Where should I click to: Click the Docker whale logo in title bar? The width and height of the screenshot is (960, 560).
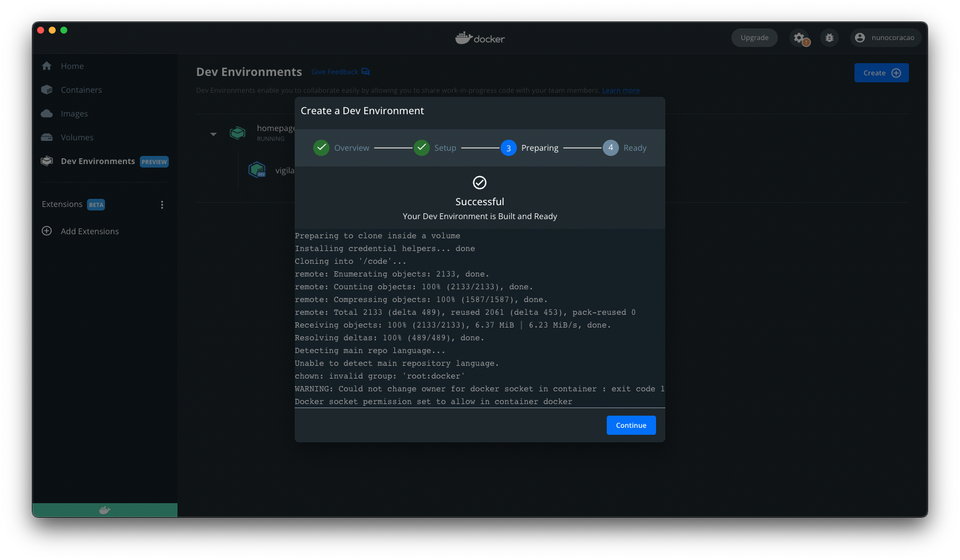pos(463,38)
